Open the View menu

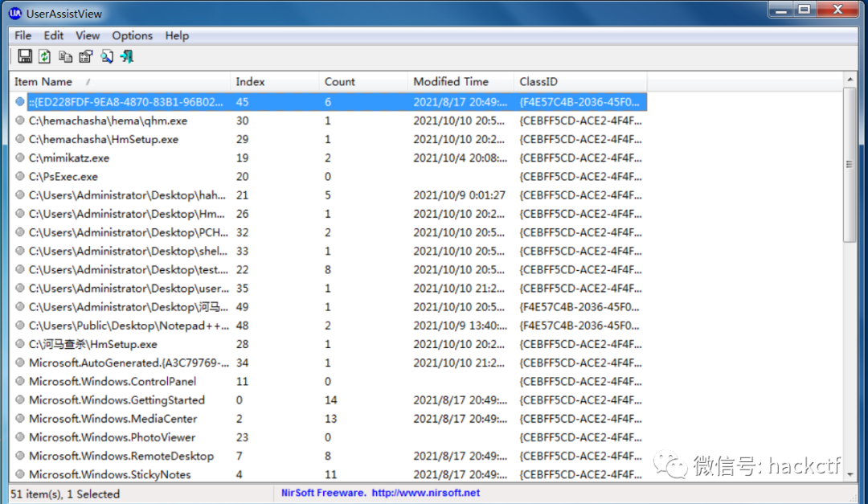coord(88,35)
